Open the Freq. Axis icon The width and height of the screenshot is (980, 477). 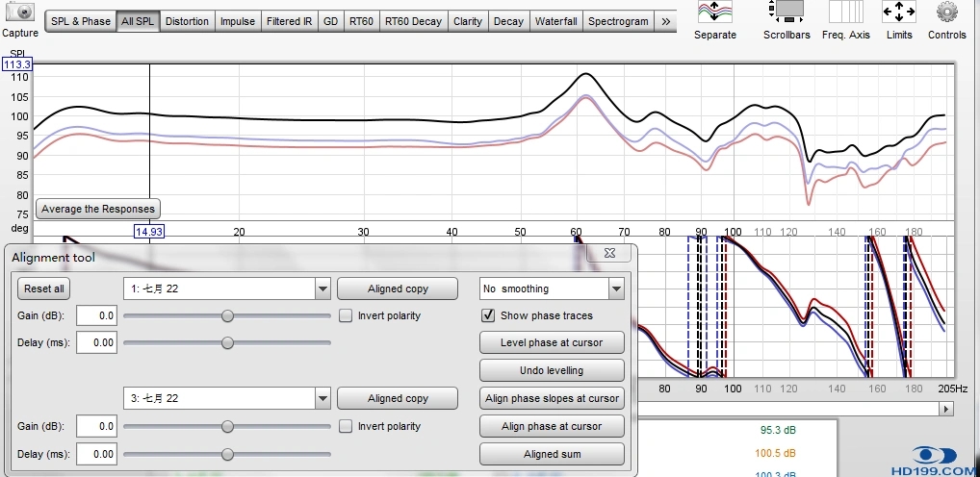point(845,13)
